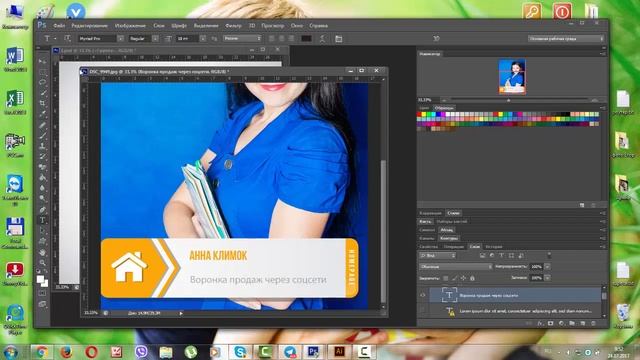Select the Zoom tool
This screenshot has width=640, height=360.
[42, 262]
